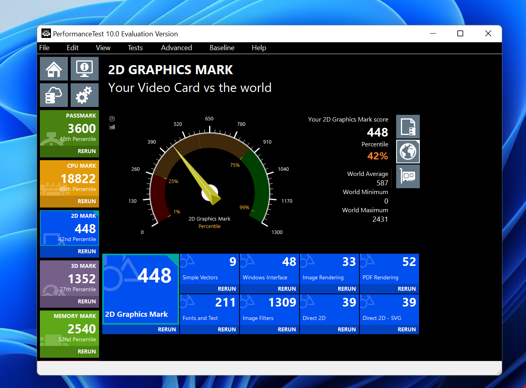Select the Direct 2D - SVG score tile
This screenshot has height=388, width=526.
pyautogui.click(x=389, y=310)
